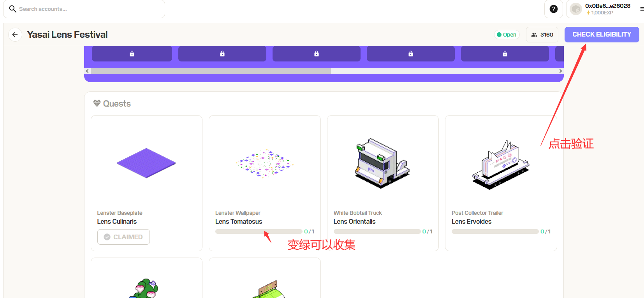
Task: Click the Open status badge
Action: click(x=507, y=35)
